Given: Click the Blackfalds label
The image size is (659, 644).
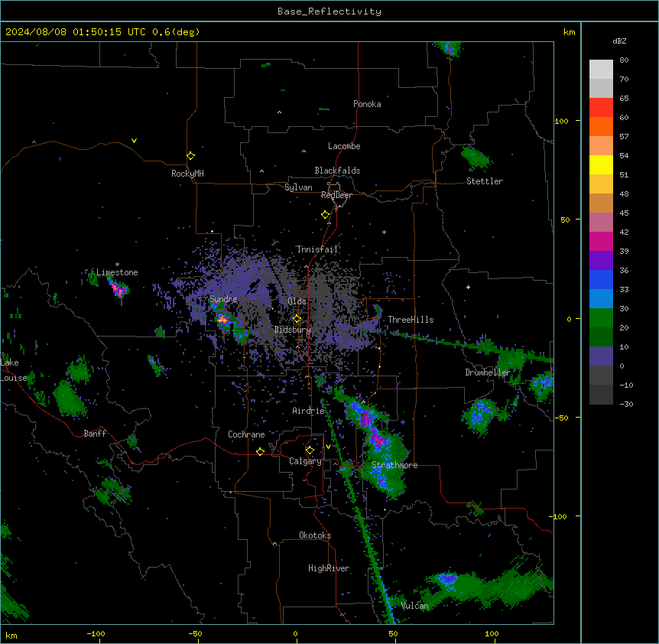Looking at the screenshot, I should tap(337, 171).
